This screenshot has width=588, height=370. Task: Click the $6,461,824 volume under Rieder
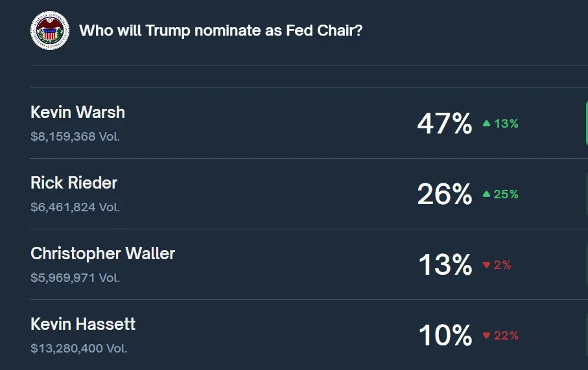coord(75,207)
